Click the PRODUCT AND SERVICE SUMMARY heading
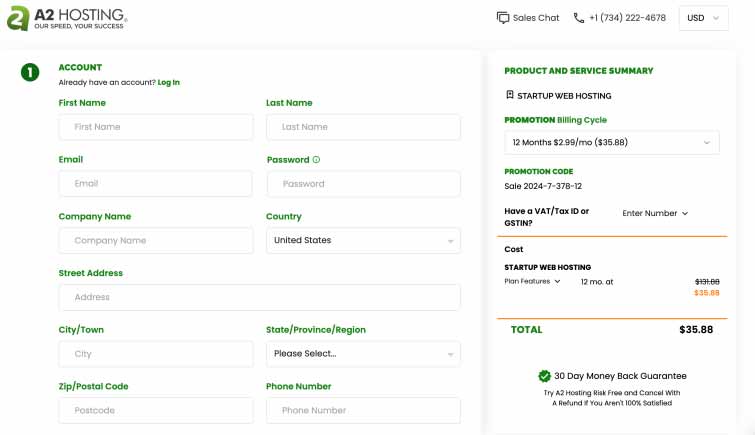The width and height of the screenshot is (755, 435). click(579, 71)
